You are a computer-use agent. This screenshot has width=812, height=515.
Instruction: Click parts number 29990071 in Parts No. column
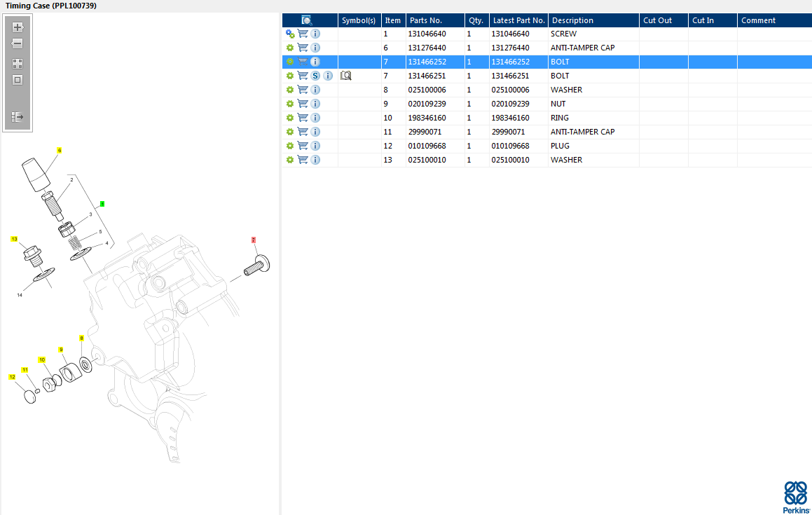tap(425, 132)
